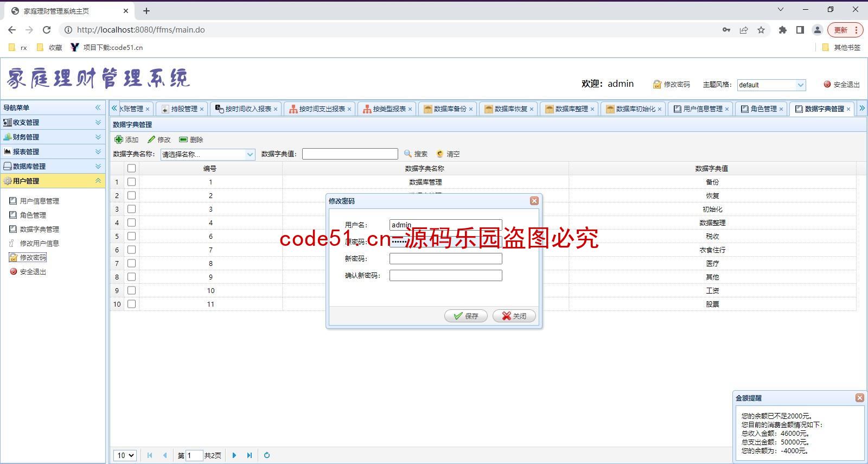Check the checkbox for row 编号 6
The image size is (868, 464).
click(131, 236)
